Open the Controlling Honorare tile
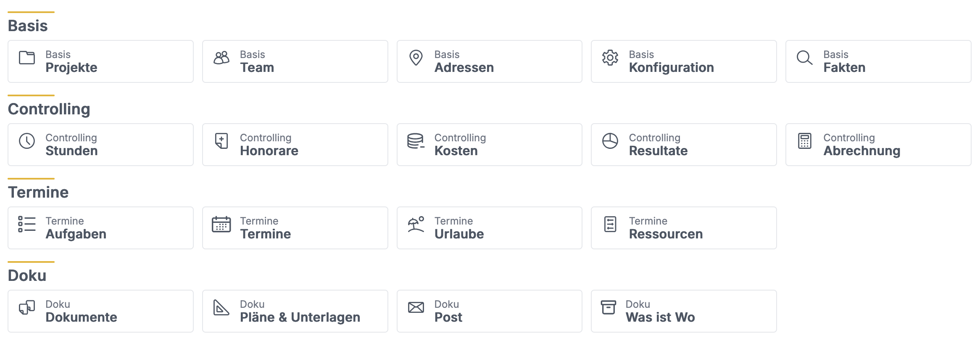Viewport: 980px width, 349px height. [295, 145]
